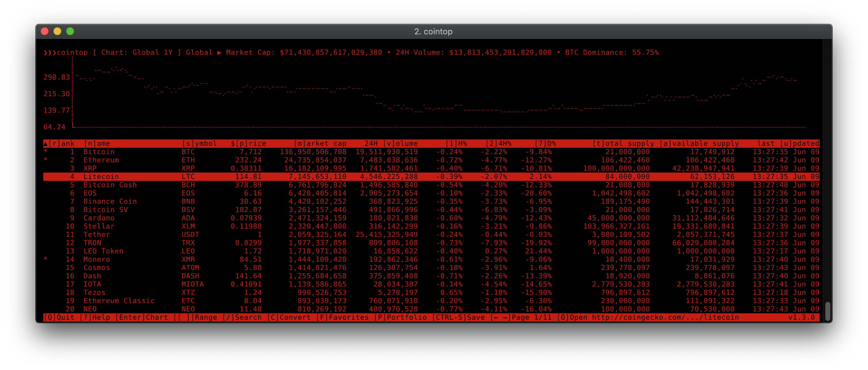Select the Binance Coin row
The height and width of the screenshot is (370, 868).
[x=431, y=201]
